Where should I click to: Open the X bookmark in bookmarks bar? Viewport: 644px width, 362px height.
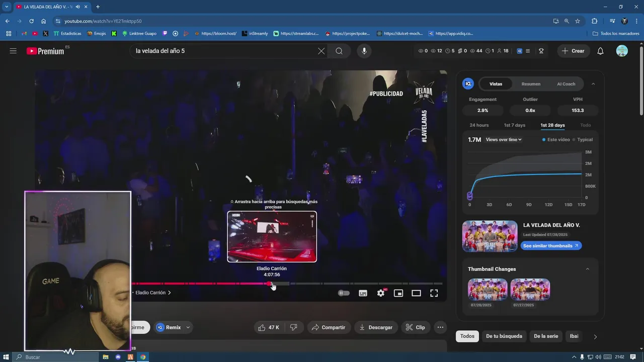coord(45,34)
